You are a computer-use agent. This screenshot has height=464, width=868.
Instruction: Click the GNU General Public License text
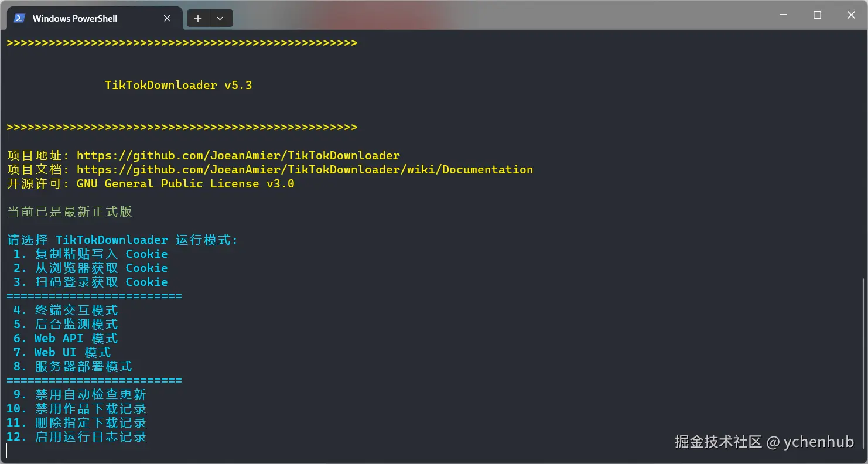185,184
